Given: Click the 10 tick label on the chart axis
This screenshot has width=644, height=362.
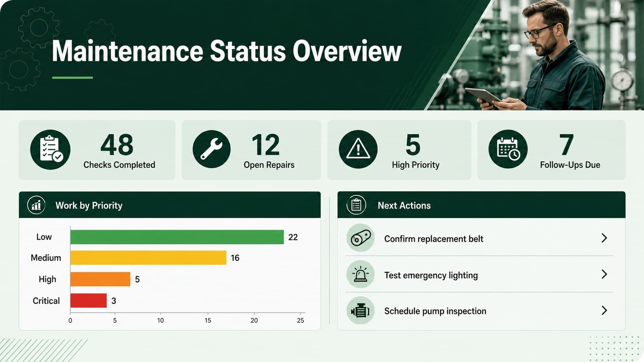Looking at the screenshot, I should point(160,320).
